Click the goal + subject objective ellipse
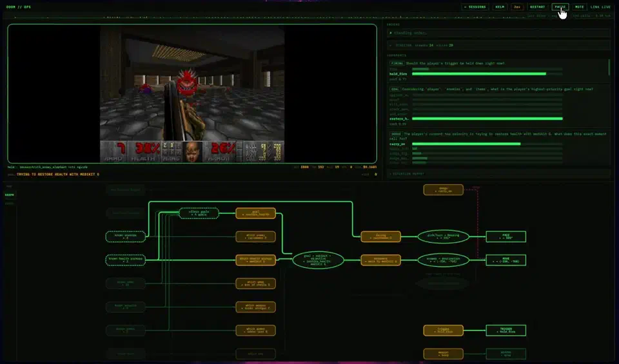 coord(318,260)
